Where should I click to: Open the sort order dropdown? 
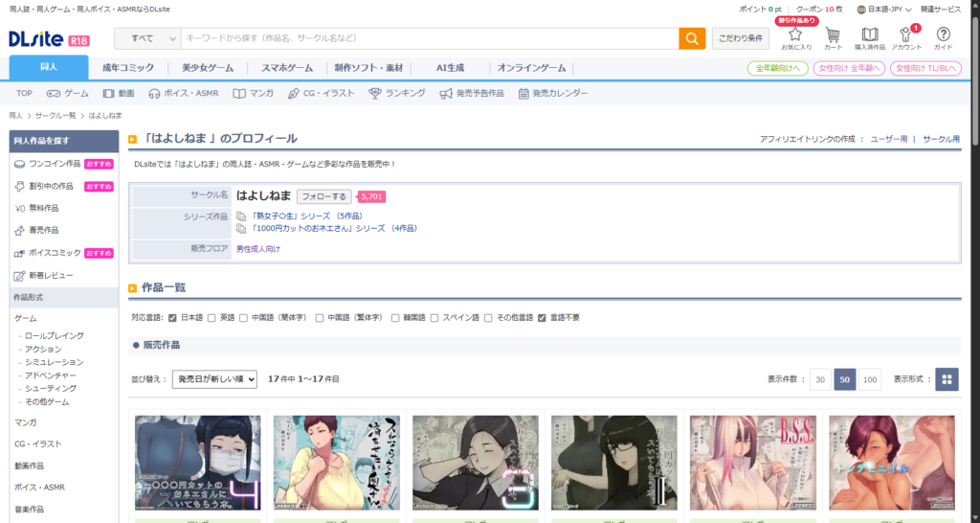coord(214,379)
